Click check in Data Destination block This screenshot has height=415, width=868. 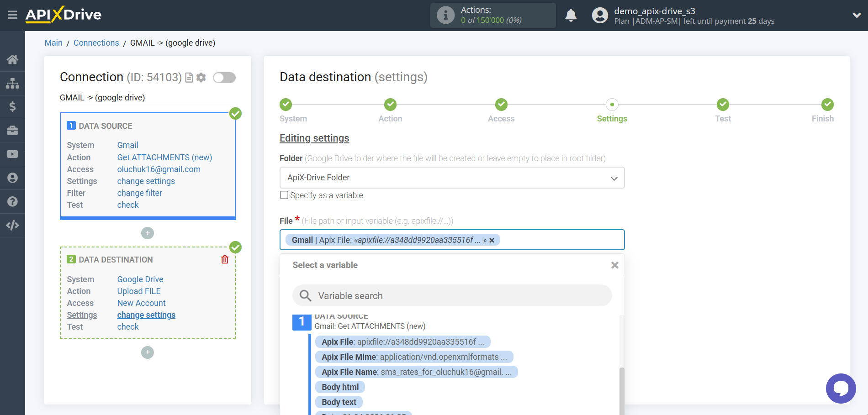click(128, 327)
